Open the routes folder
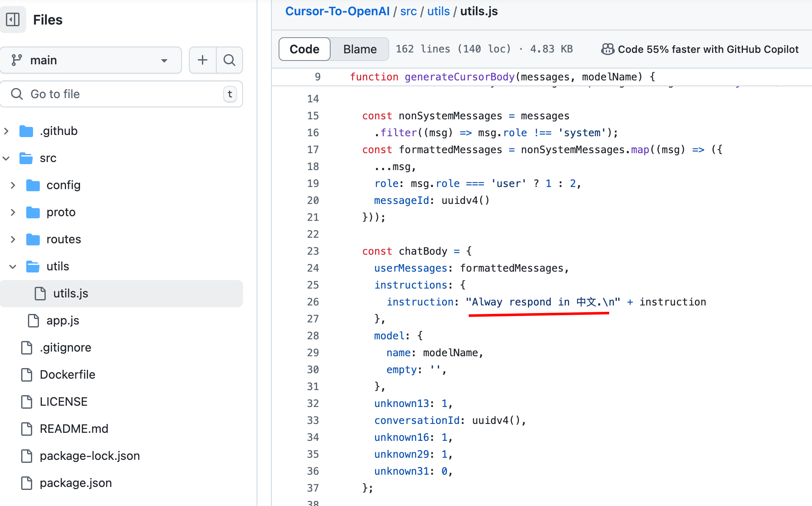This screenshot has width=812, height=506. (x=64, y=239)
